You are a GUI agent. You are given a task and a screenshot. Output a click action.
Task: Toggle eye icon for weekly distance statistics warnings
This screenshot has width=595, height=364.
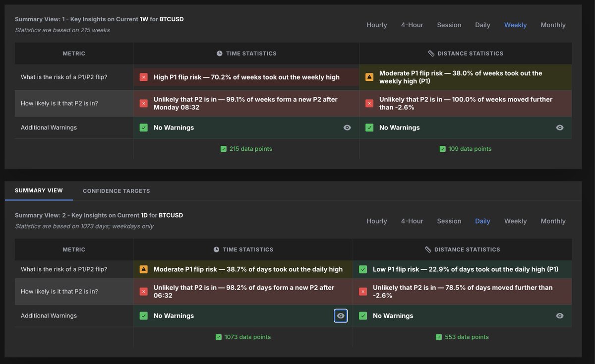click(560, 127)
